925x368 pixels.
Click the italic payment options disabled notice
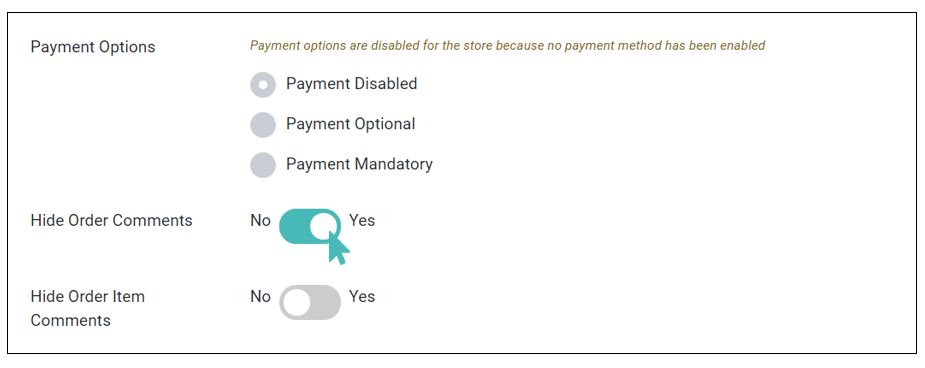507,45
